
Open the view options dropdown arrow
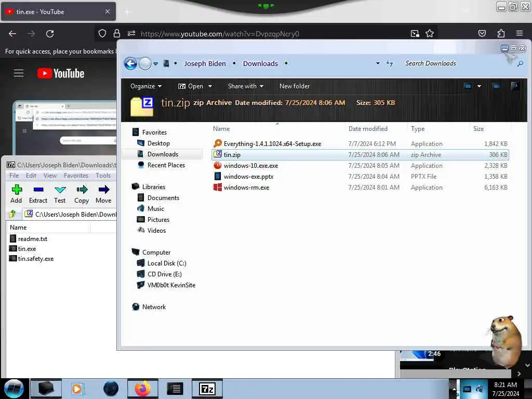(479, 86)
